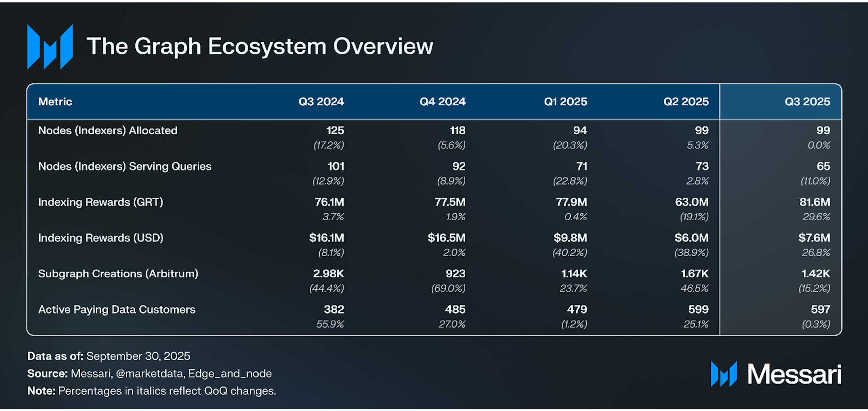Screen dimensions: 868x411
Task: Click the '1.42K' subgraph creations value
Action: pos(816,274)
